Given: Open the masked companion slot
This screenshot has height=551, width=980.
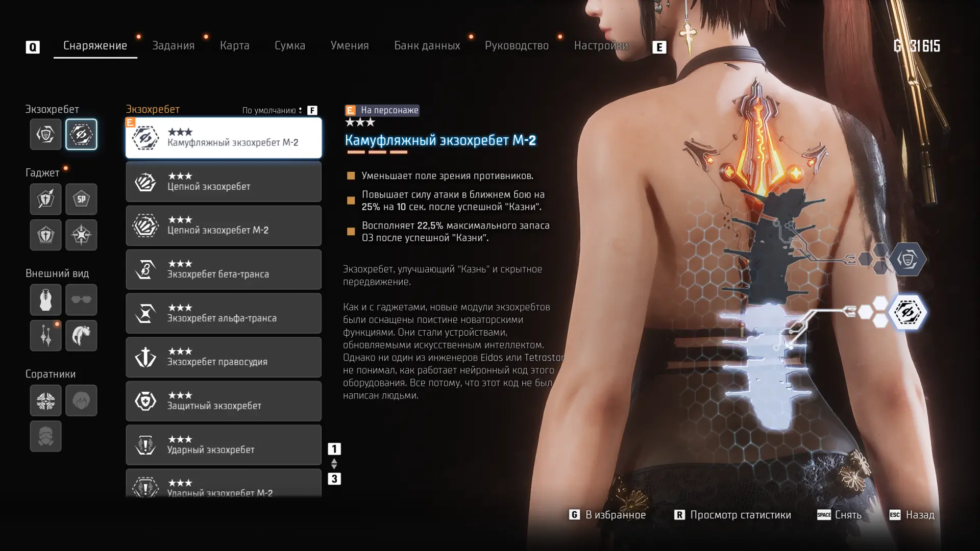Looking at the screenshot, I should pos(45,436).
